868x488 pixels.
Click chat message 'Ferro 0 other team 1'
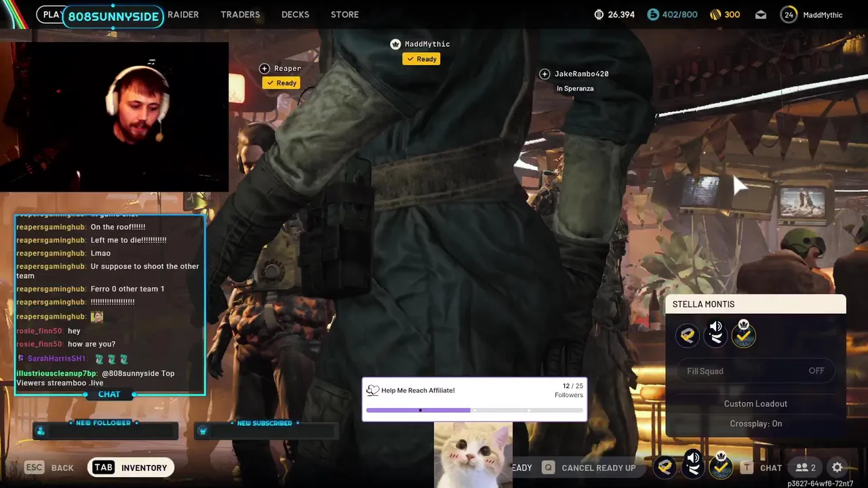127,289
